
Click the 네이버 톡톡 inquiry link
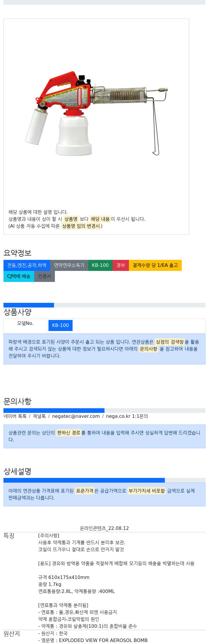pos(15,416)
